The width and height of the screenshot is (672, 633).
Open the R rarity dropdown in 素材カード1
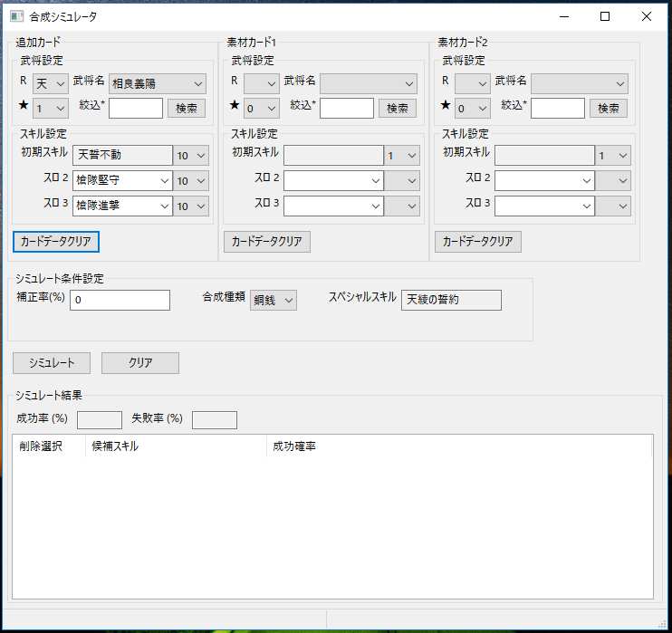pos(262,83)
